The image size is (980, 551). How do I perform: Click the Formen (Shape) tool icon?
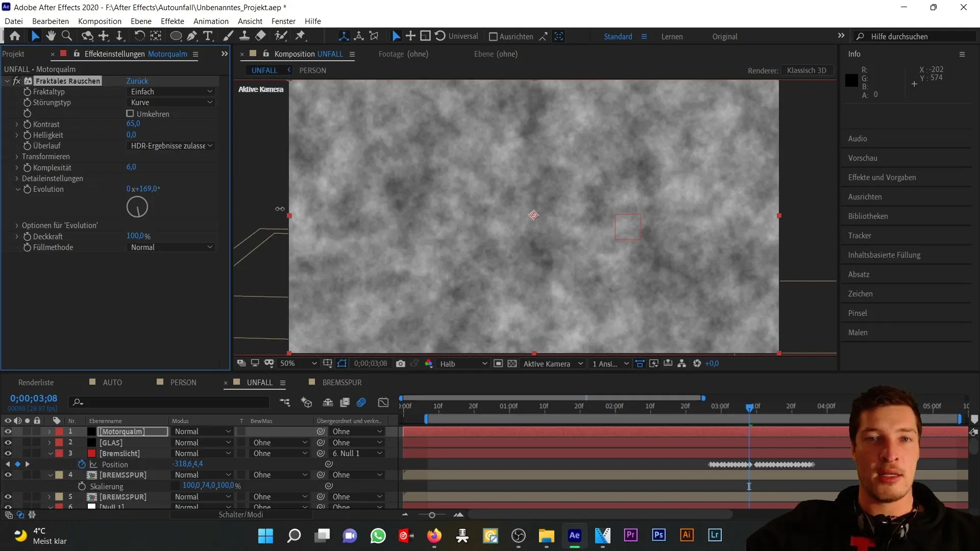pos(176,36)
